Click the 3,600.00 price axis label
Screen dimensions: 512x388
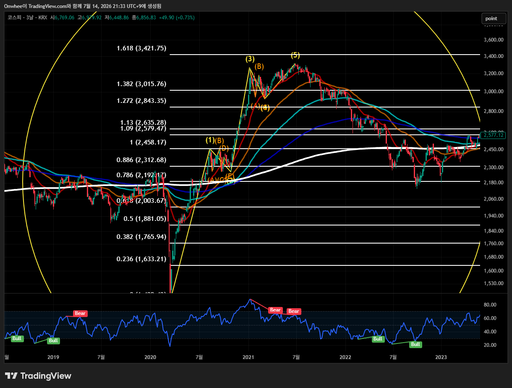(x=494, y=40)
